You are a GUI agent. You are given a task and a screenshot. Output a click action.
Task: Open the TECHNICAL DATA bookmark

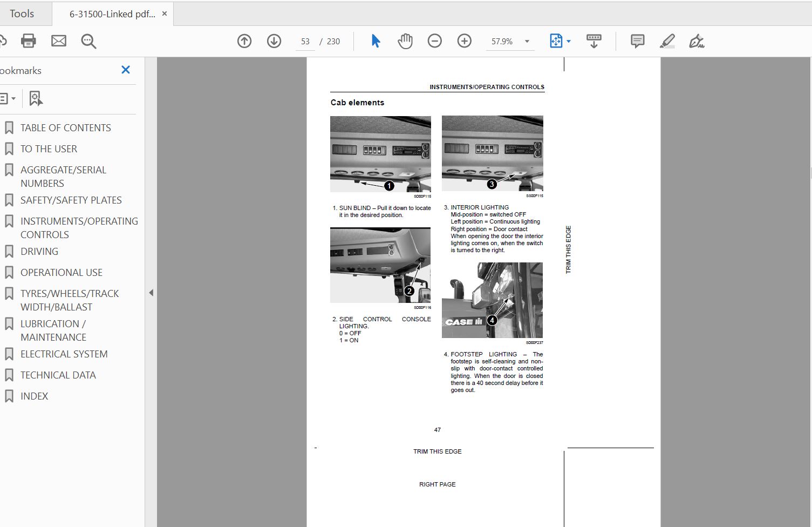click(x=58, y=375)
